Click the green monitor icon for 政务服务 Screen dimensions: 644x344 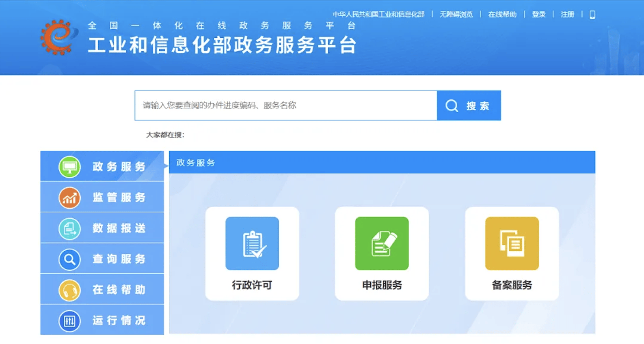pos(69,167)
